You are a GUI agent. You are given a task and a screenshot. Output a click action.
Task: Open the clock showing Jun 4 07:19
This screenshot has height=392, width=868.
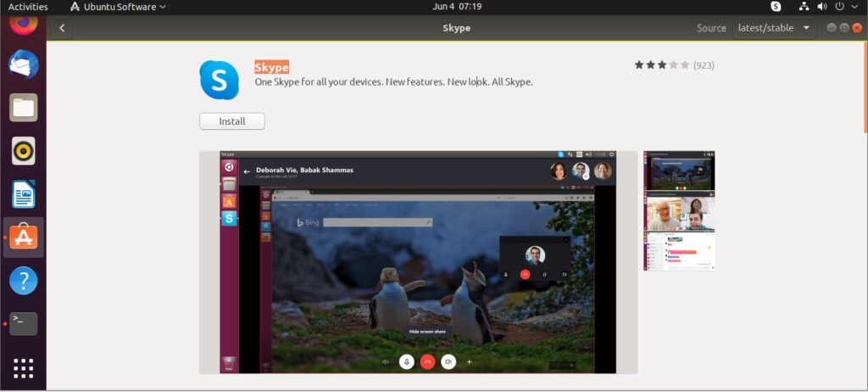click(x=457, y=7)
